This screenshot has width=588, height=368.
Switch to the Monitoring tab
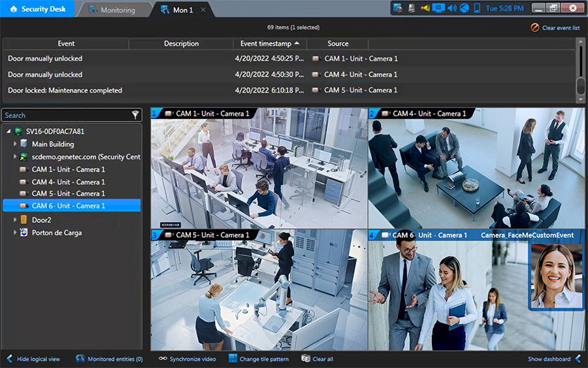[112, 10]
